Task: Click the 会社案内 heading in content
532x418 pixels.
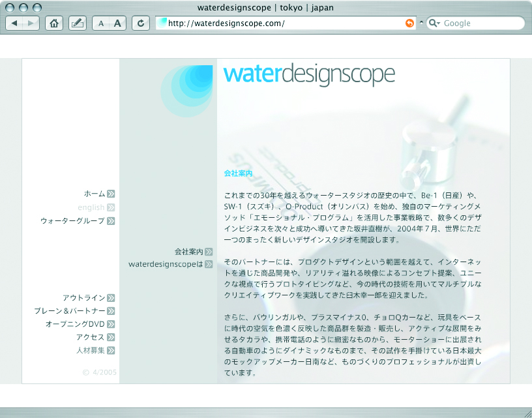Action: click(238, 173)
